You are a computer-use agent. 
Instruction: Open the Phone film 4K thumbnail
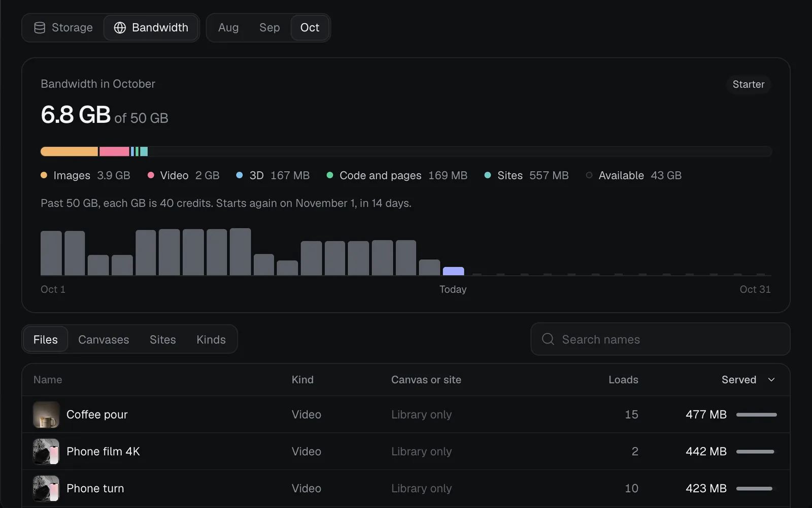tap(46, 452)
